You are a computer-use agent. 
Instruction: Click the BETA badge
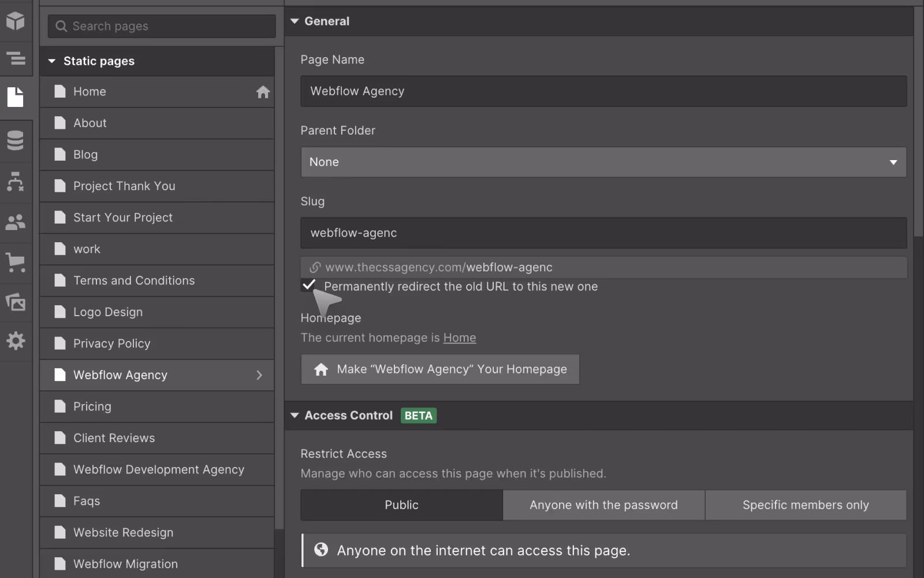(419, 416)
